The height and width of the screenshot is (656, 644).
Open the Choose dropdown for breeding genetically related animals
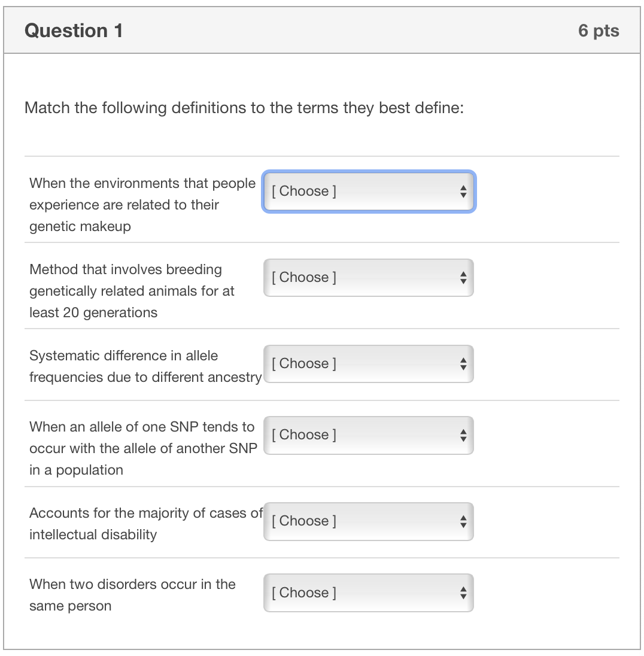tap(369, 277)
